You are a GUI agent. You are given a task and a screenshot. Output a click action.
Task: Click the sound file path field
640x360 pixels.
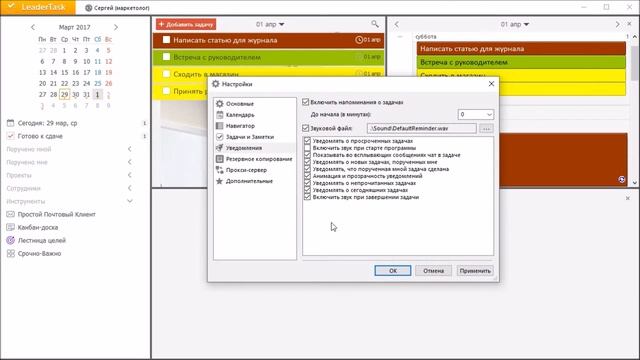tap(422, 128)
